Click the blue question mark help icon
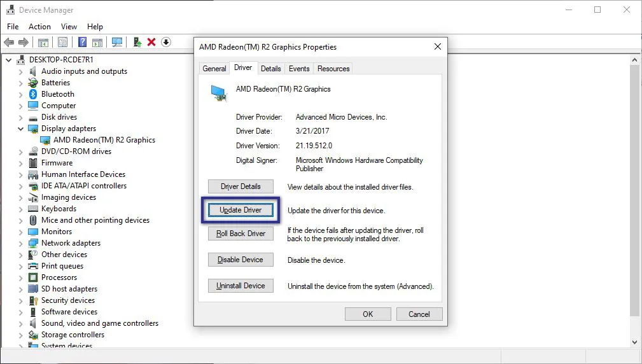642x364 pixels. [82, 42]
